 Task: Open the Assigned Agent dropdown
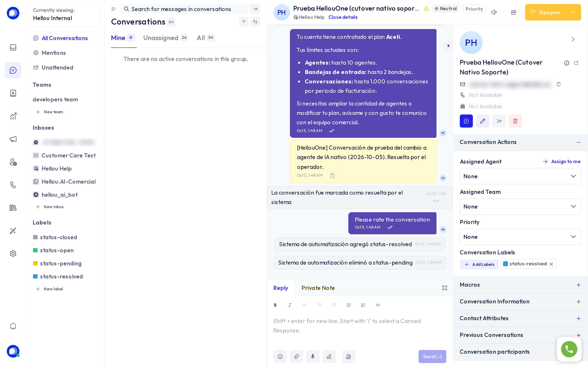[520, 176]
